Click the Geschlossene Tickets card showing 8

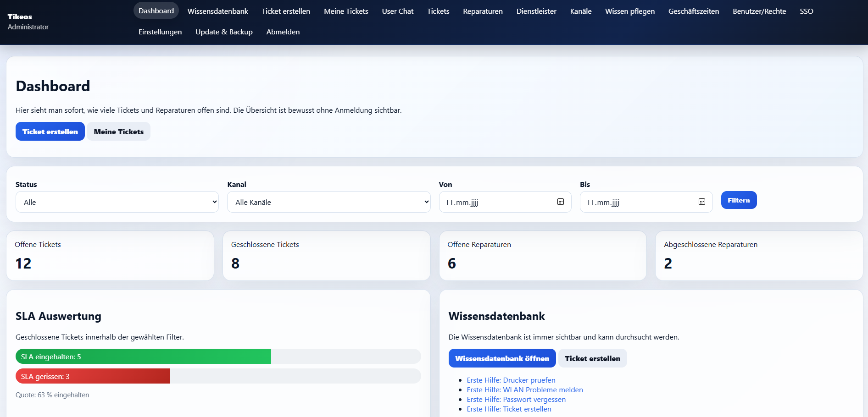pos(327,256)
